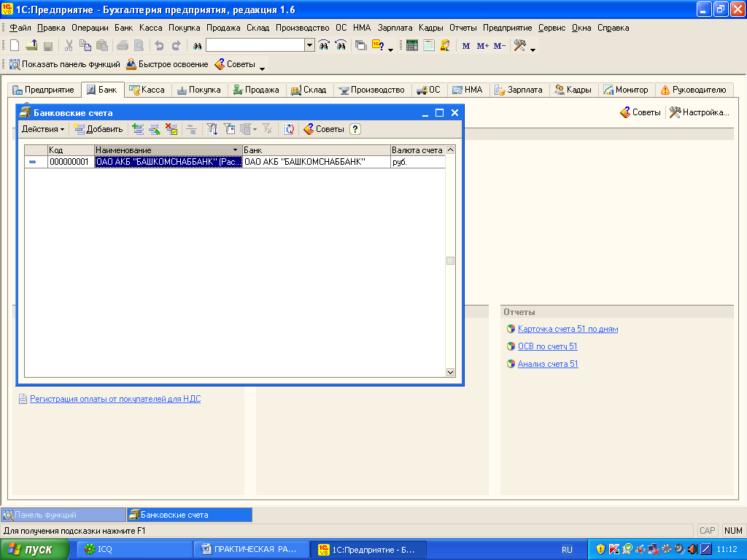Click the 1C help question icon
Image resolution: width=747 pixels, height=560 pixels.
pyautogui.click(x=379, y=46)
